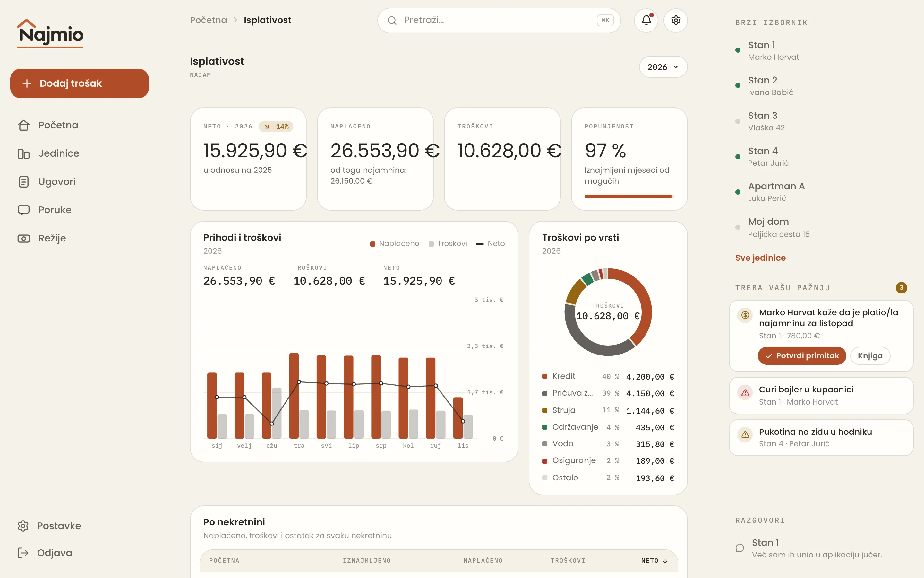Select Stan 2 Ivana Babić in quick menu
Image resolution: width=924 pixels, height=578 pixels.
(x=821, y=86)
